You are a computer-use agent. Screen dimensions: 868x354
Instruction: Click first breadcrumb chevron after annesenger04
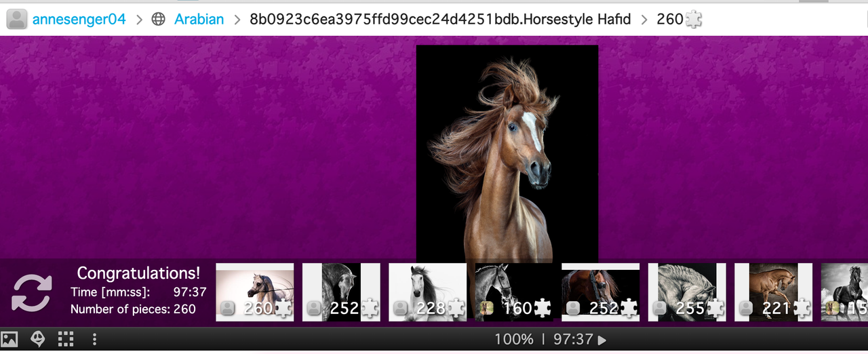pos(139,20)
